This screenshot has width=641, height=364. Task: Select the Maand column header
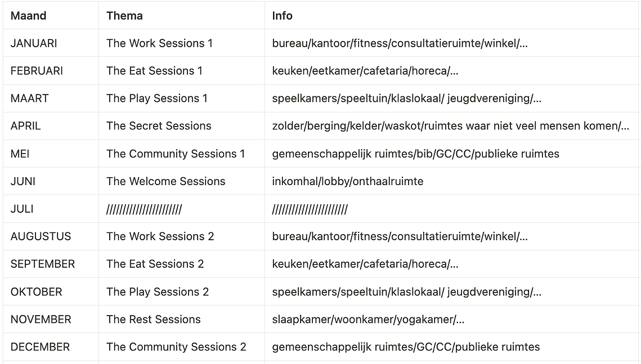(51, 16)
